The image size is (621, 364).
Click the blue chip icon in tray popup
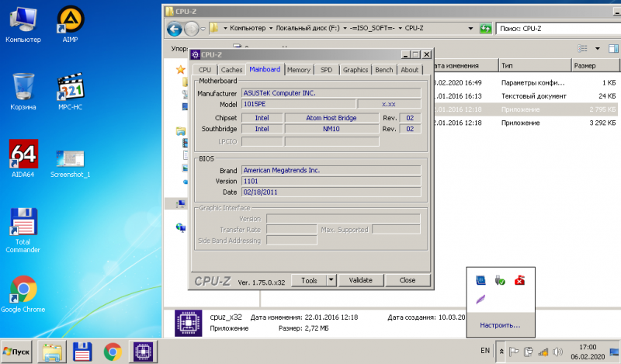coord(480,280)
